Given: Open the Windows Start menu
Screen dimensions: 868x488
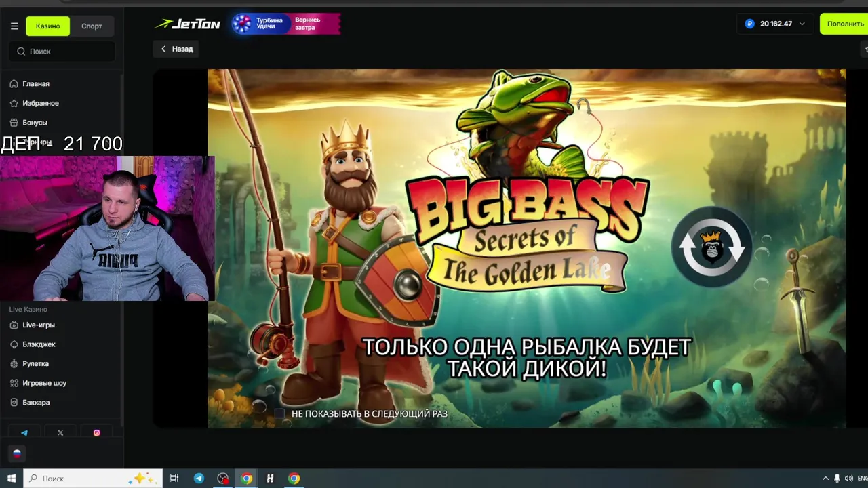Looking at the screenshot, I should [x=12, y=479].
